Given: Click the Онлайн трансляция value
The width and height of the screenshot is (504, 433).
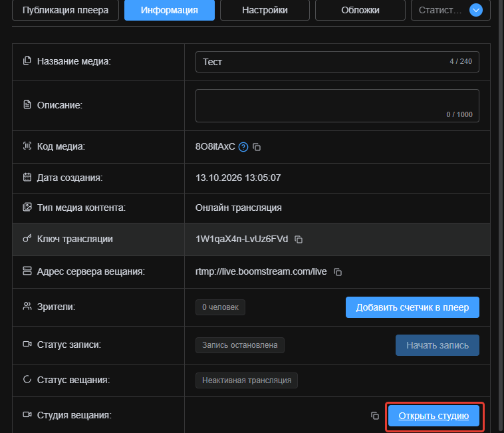Looking at the screenshot, I should (239, 208).
